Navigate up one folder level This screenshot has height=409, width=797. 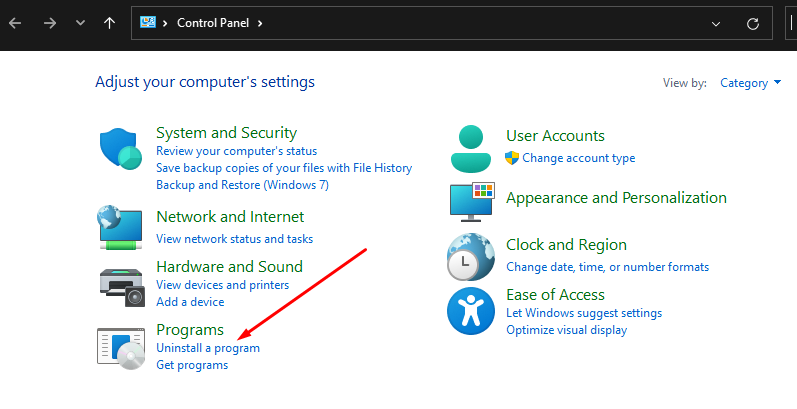coord(109,23)
